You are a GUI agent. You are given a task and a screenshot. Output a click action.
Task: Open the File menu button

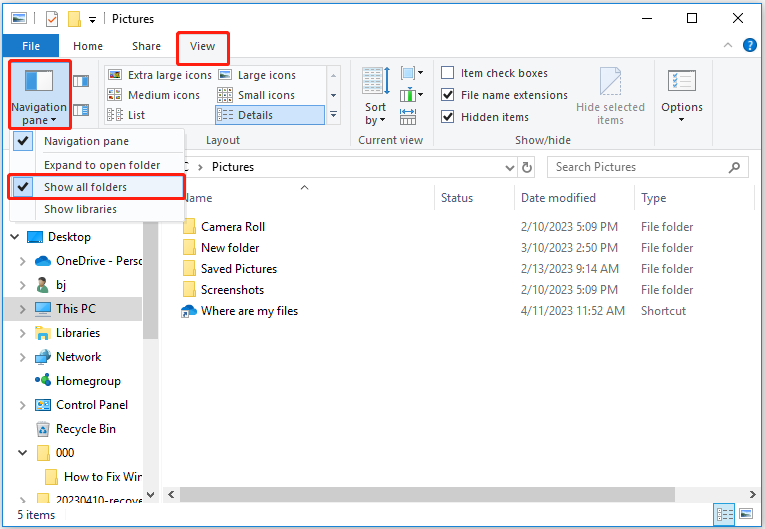[x=30, y=46]
